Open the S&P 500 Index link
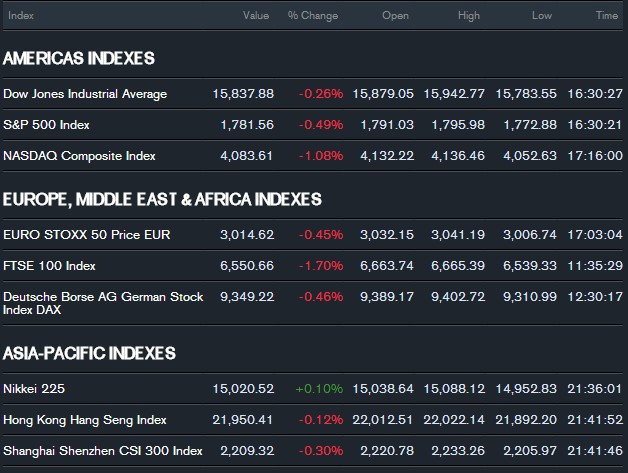This screenshot has width=628, height=473. [x=46, y=125]
